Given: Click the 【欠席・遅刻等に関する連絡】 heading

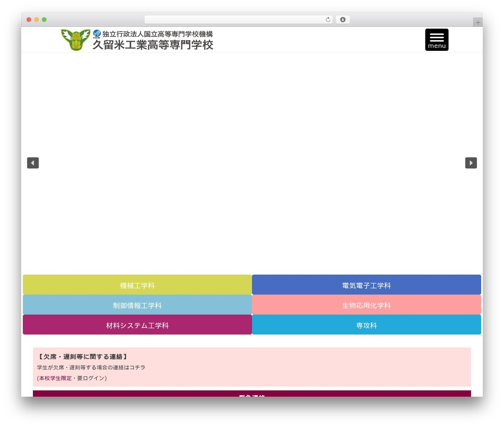Looking at the screenshot, I should coord(83,356).
